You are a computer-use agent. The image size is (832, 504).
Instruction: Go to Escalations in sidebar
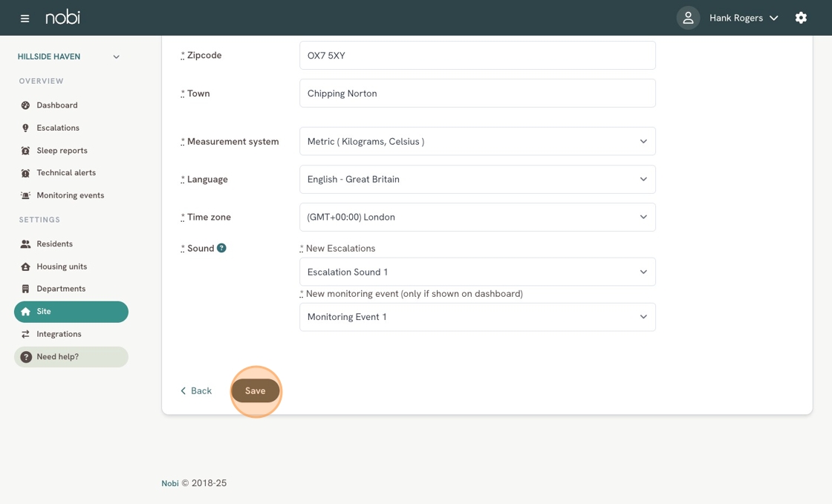[x=57, y=128]
